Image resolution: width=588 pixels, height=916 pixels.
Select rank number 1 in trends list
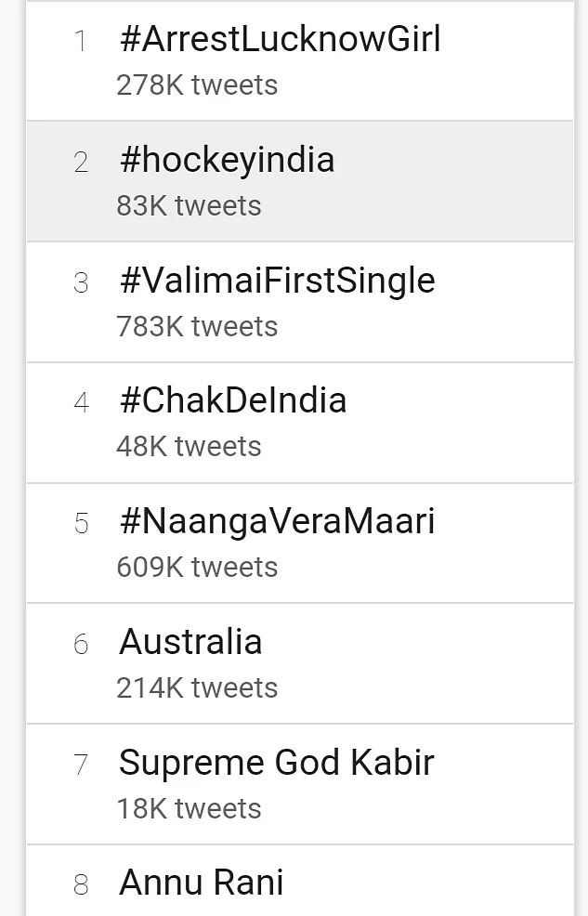[x=81, y=42]
